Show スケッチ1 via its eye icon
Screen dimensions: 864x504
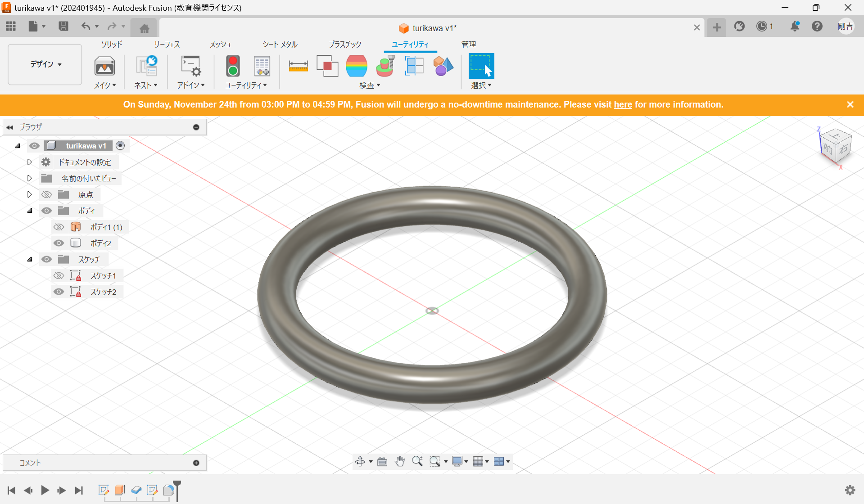point(59,275)
